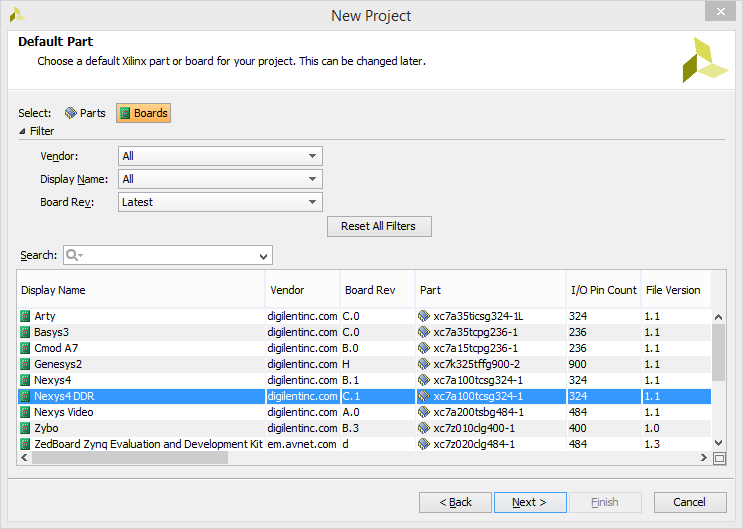
Task: Click the Basys3 board icon
Action: 25,332
